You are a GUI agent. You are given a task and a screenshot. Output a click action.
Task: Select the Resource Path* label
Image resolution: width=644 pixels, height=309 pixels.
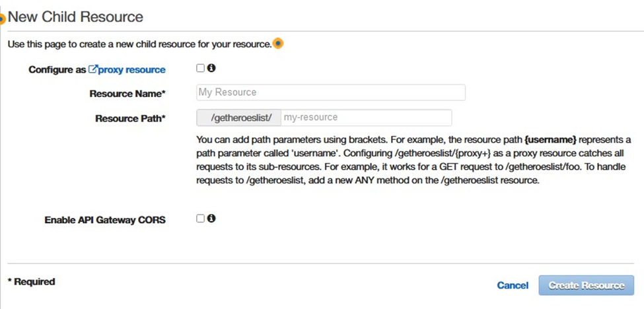(130, 119)
